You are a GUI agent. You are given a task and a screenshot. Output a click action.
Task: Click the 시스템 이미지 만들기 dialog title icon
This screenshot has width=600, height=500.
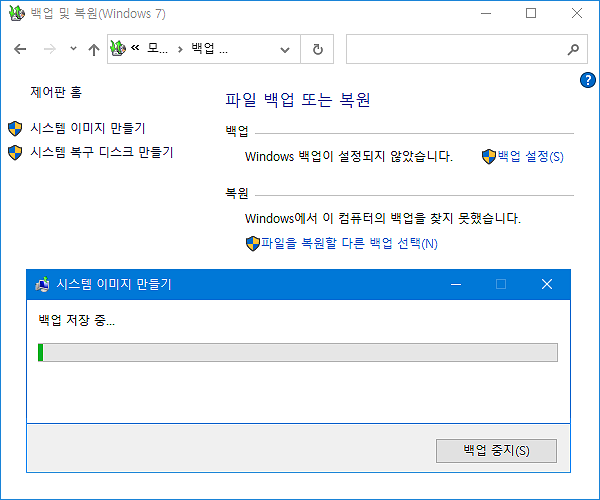coord(42,284)
